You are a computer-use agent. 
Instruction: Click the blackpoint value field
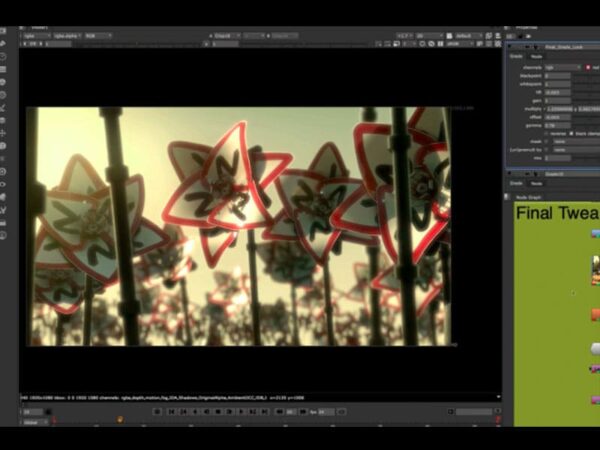pyautogui.click(x=558, y=76)
